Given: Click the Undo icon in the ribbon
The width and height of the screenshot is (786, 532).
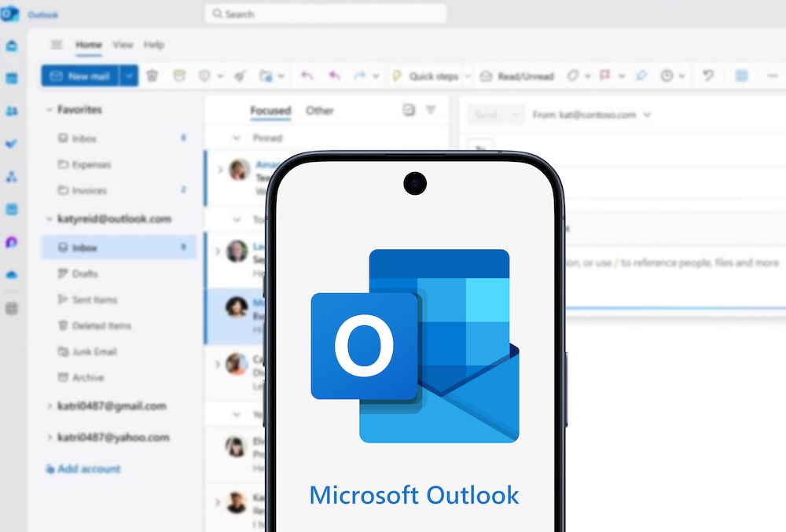Looking at the screenshot, I should (708, 75).
